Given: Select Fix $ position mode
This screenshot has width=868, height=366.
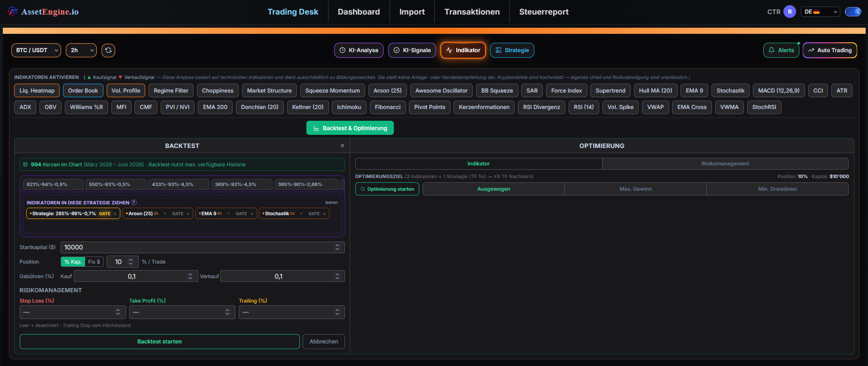Looking at the screenshot, I should [94, 262].
